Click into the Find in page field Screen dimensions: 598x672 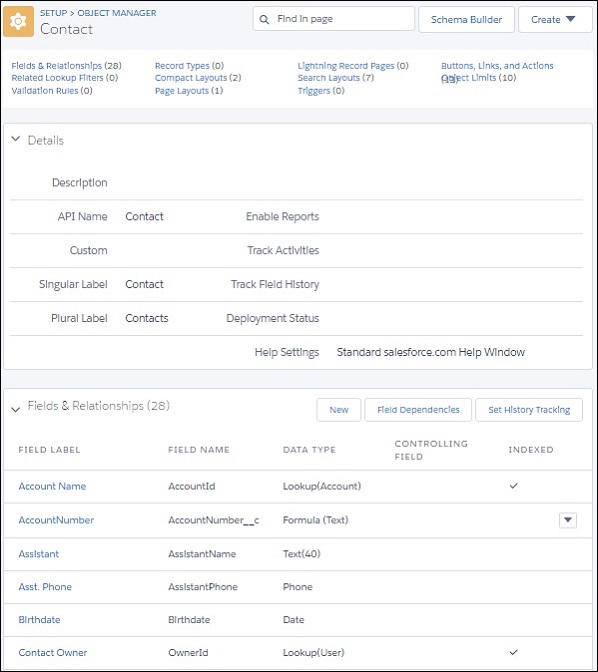[334, 19]
